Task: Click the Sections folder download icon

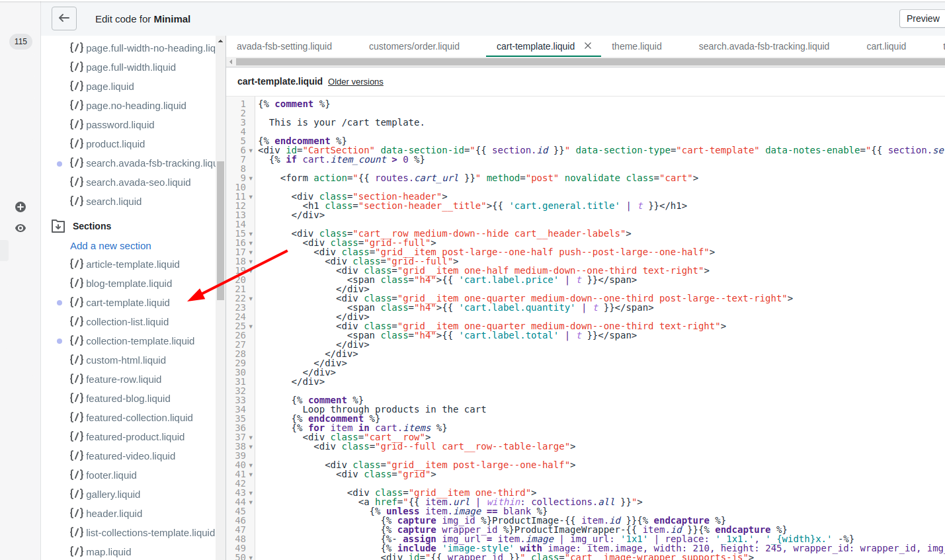Action: (58, 226)
